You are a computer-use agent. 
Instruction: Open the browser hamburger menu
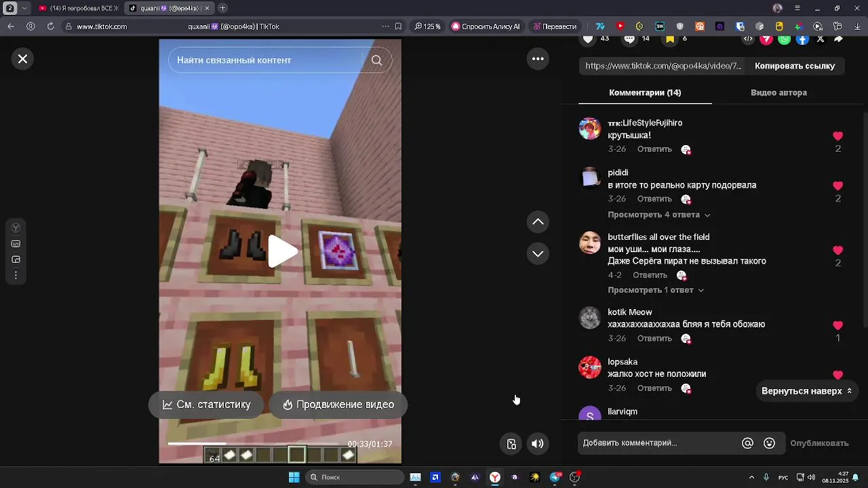click(797, 8)
